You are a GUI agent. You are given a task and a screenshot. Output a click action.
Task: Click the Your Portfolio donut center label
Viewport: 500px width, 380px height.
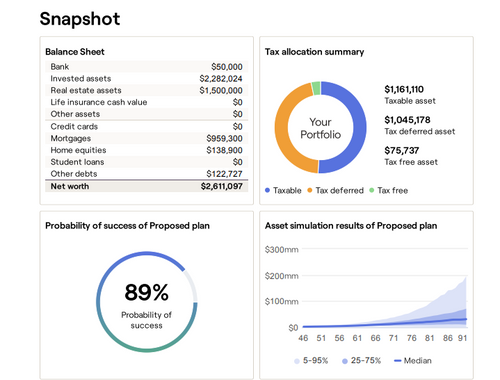(x=320, y=128)
